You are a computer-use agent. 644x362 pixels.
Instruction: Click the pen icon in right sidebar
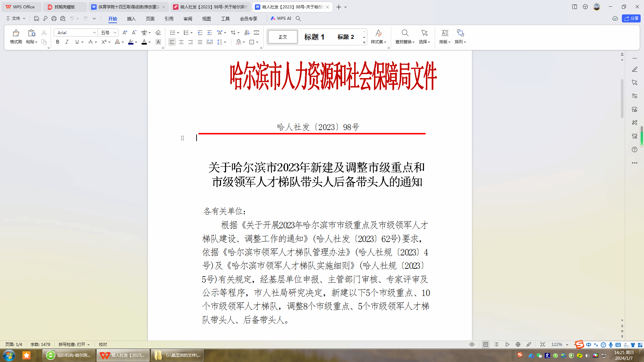click(635, 69)
